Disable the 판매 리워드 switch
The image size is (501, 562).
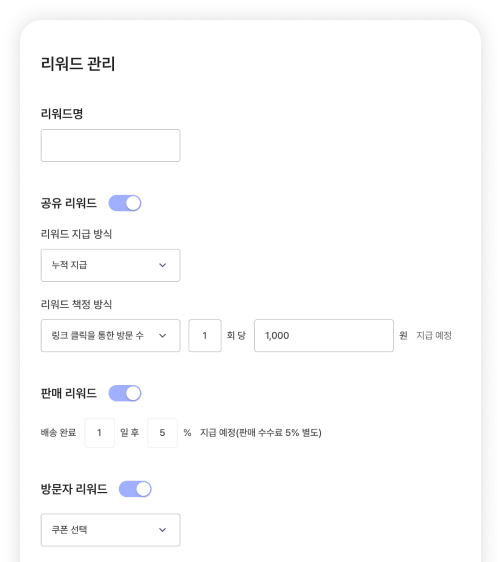(125, 393)
